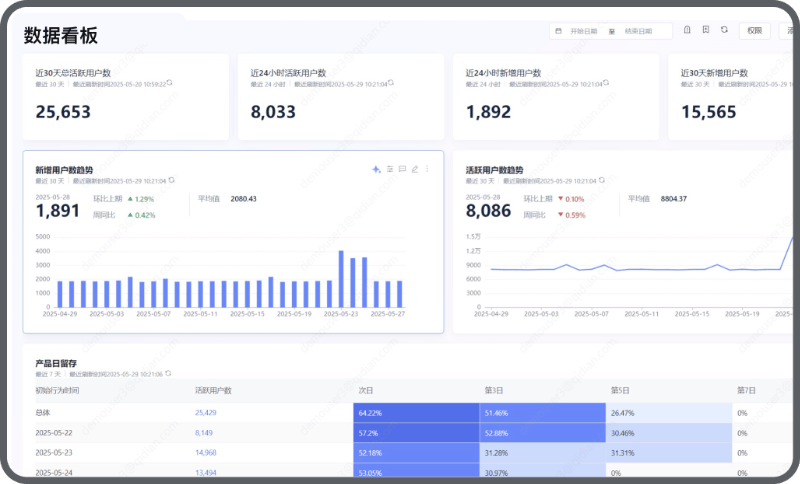Click the edit pencil icon on 新增用户数趋势 card
The height and width of the screenshot is (484, 800).
pyautogui.click(x=415, y=169)
